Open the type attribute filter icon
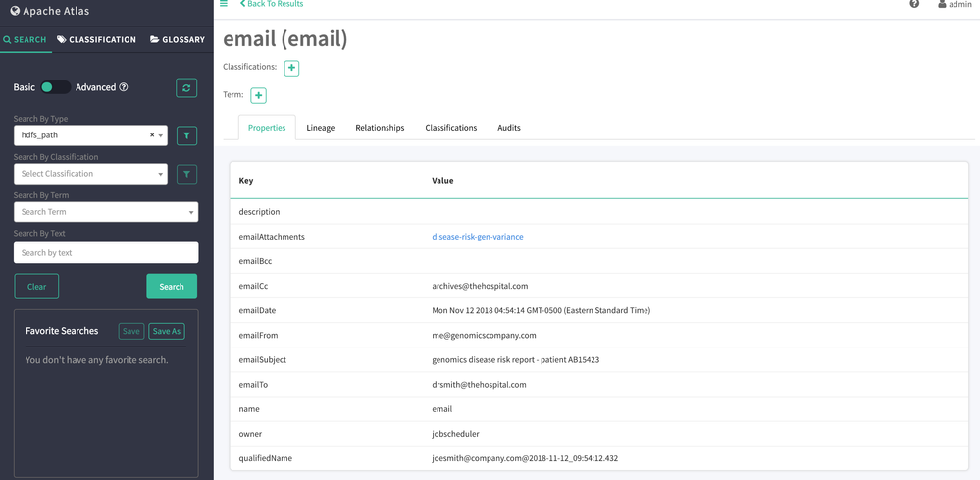The height and width of the screenshot is (480, 980). pos(186,135)
